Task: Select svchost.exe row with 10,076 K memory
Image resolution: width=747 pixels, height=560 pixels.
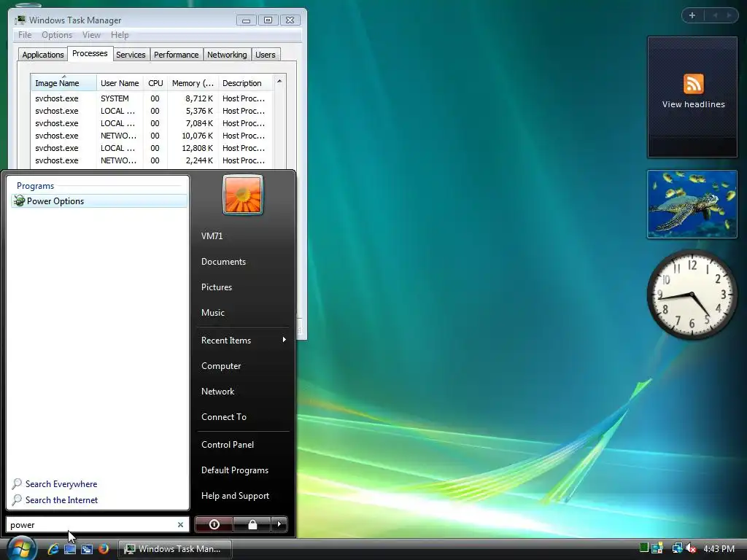Action: (x=152, y=136)
